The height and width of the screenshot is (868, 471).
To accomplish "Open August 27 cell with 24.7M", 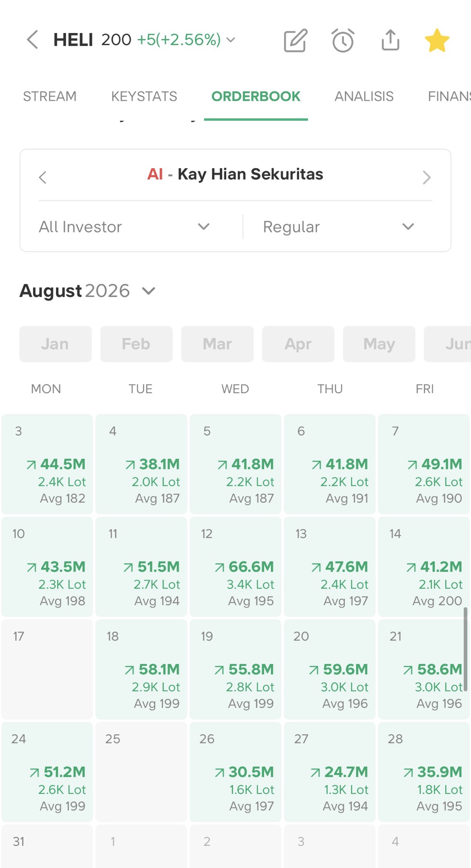I will 329,772.
